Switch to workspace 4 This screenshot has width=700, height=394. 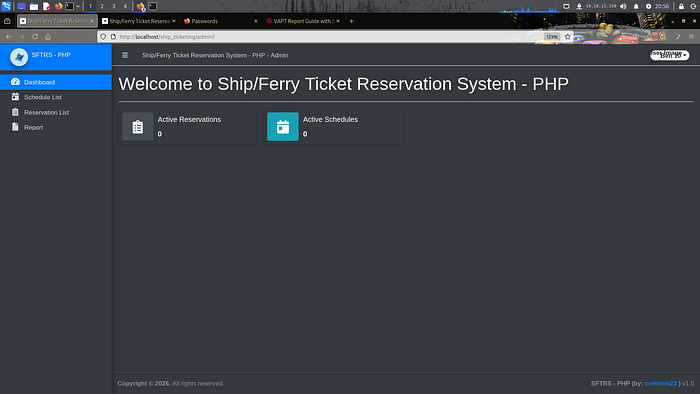pyautogui.click(x=125, y=6)
